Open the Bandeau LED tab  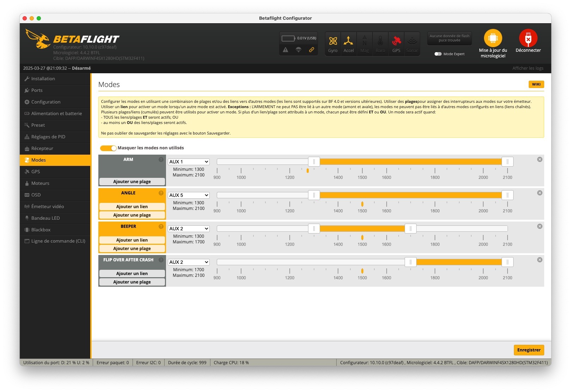click(55, 218)
